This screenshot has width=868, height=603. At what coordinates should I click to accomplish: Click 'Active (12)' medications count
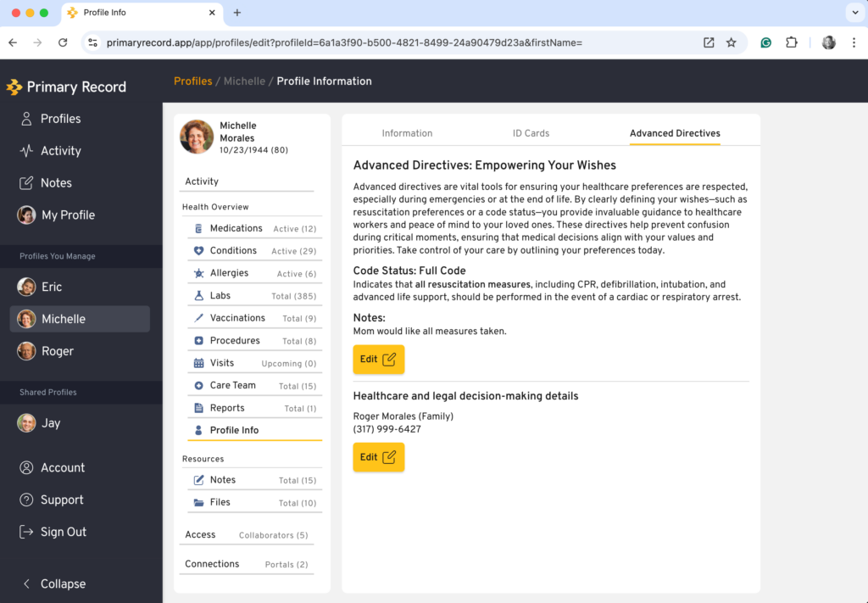[x=294, y=229]
